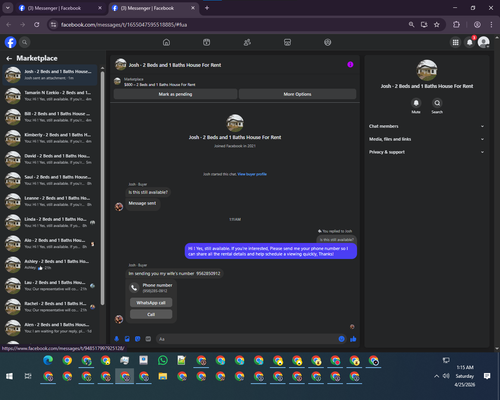Image resolution: width=500 pixels, height=400 pixels.
Task: Open the browser tab list dropdown
Action: [x=7, y=8]
